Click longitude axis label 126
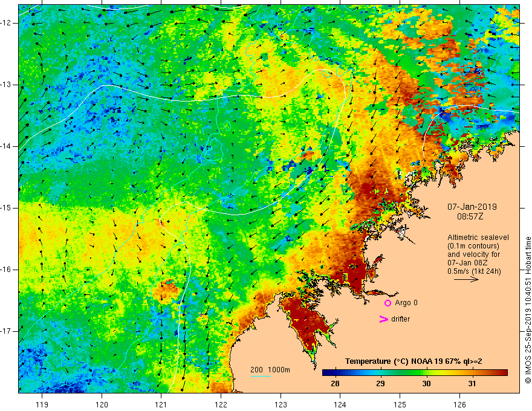532x411 pixels. [459, 404]
